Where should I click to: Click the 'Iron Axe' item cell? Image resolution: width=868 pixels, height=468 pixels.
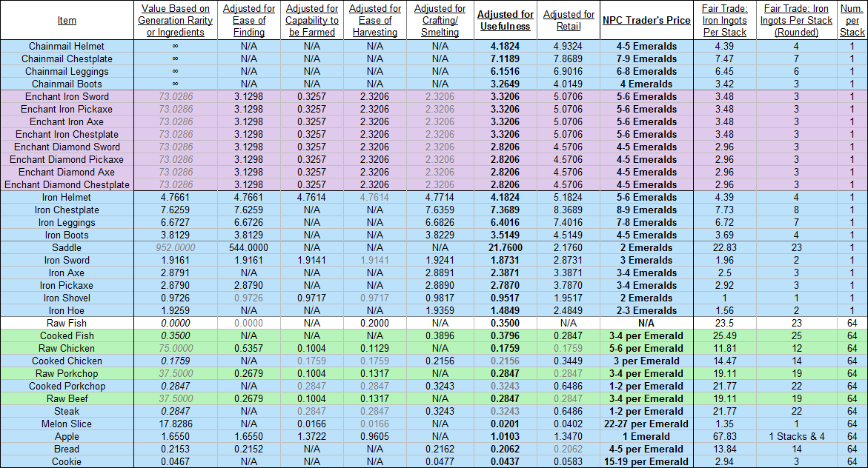[x=67, y=273]
